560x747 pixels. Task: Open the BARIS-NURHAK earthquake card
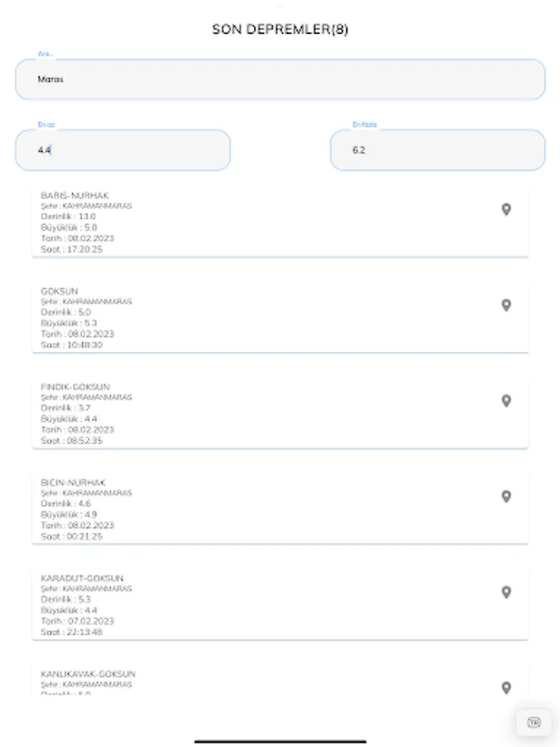click(x=249, y=222)
